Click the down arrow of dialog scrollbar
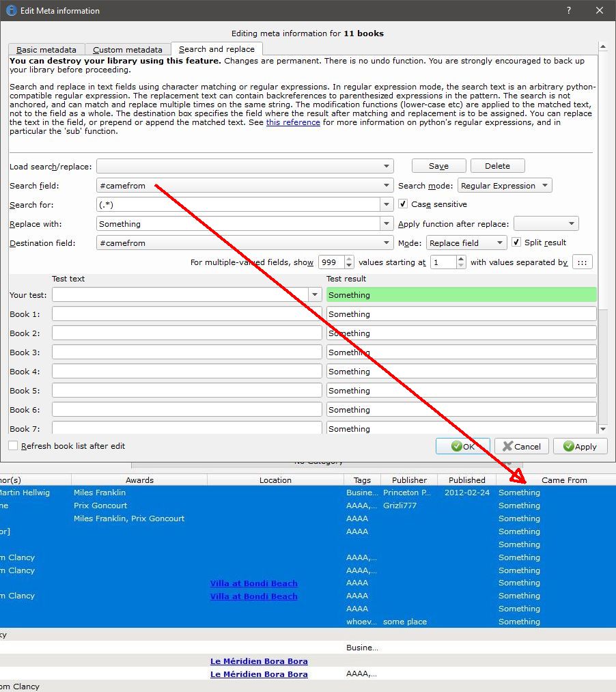The height and width of the screenshot is (692, 616). [603, 429]
